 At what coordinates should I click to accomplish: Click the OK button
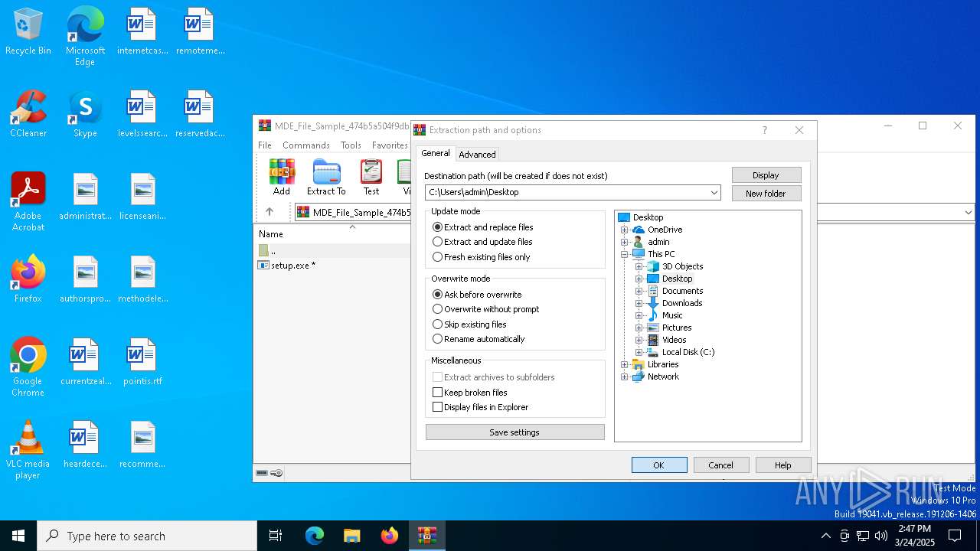(659, 465)
